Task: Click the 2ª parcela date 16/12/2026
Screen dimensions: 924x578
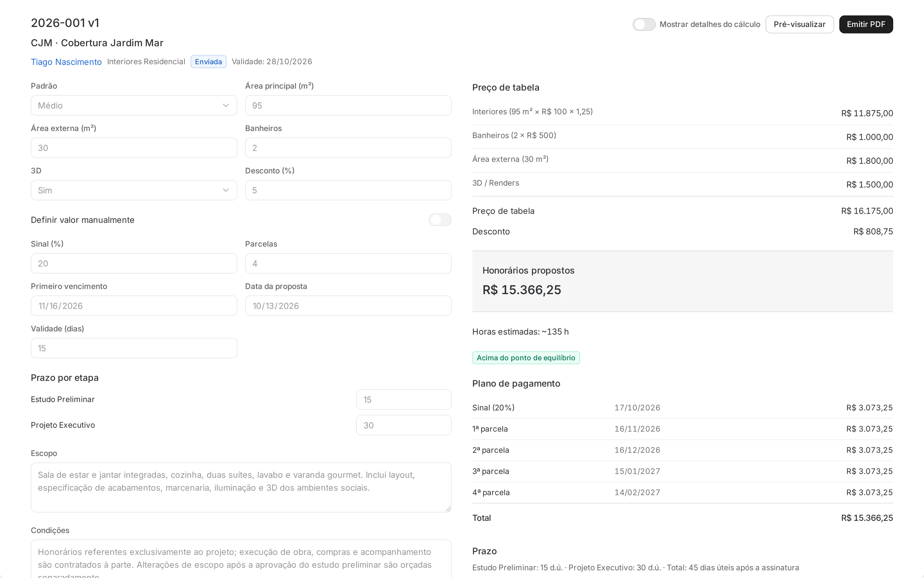Action: [x=637, y=450]
